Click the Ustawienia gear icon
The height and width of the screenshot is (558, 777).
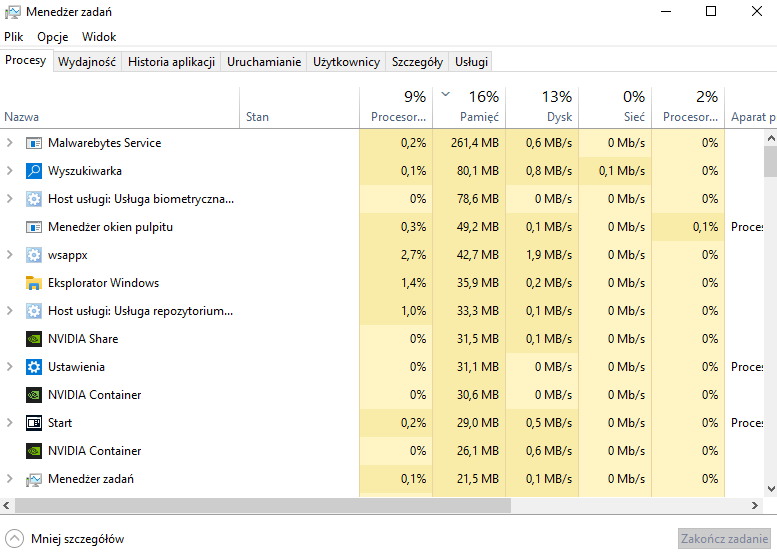pyautogui.click(x=34, y=367)
